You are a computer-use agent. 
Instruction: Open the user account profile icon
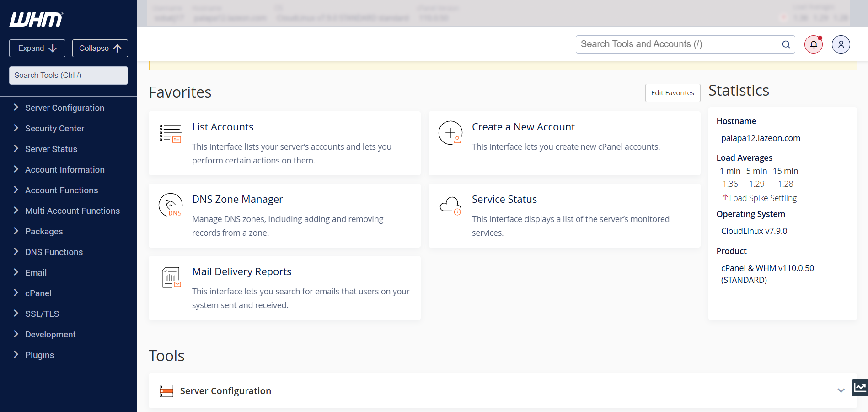point(841,44)
